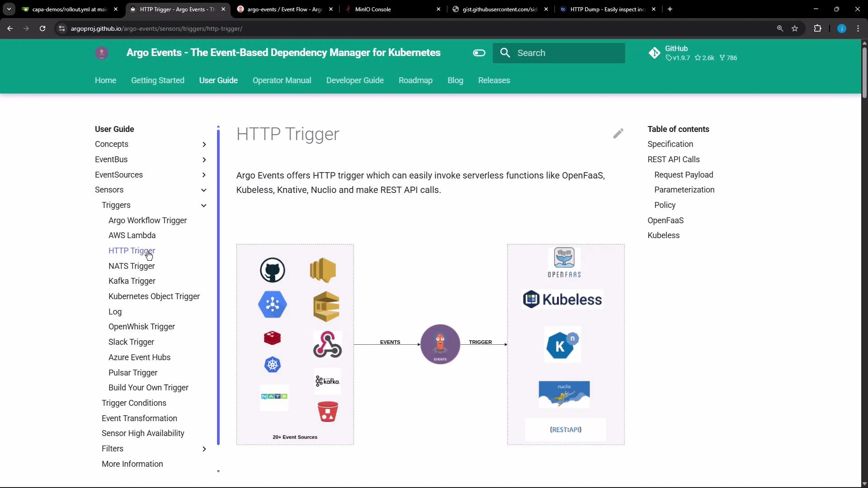Image resolution: width=868 pixels, height=488 pixels.
Task: Click the webhook icon in diagram
Action: [327, 344]
